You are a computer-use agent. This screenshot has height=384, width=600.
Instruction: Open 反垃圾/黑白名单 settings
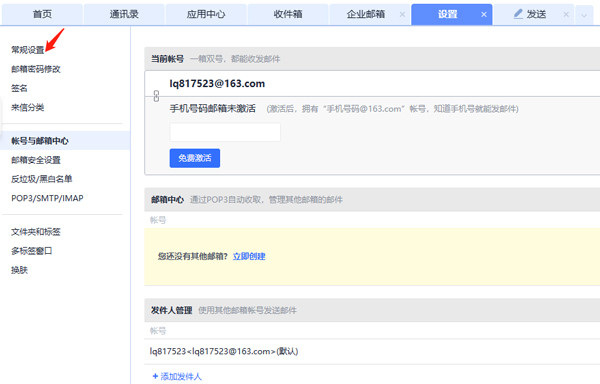pos(41,179)
